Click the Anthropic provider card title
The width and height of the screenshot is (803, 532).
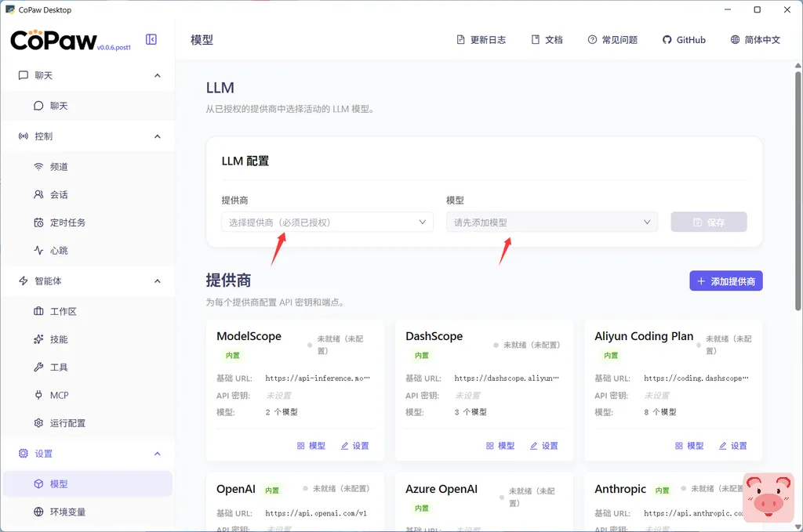tap(620, 489)
